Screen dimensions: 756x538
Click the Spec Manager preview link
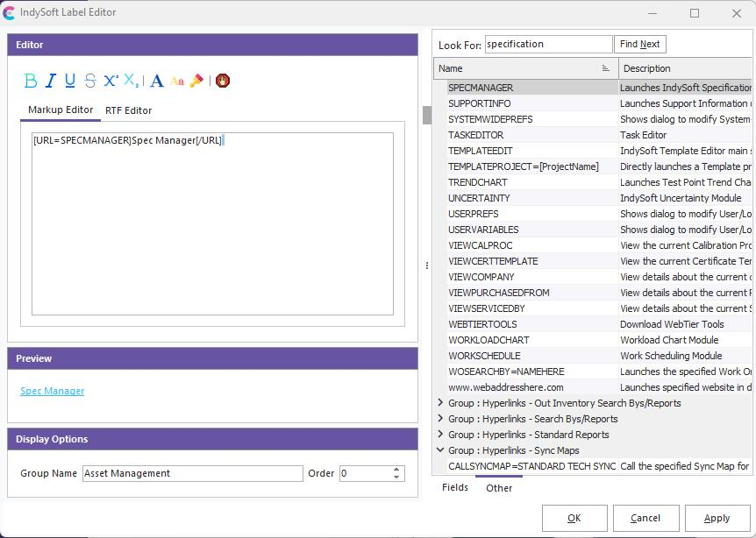pos(53,391)
